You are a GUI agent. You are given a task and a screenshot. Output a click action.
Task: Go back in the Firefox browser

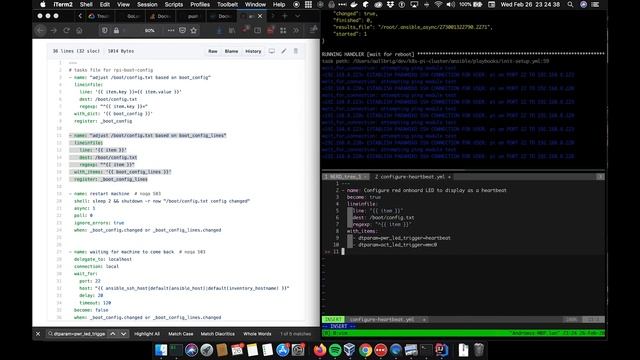point(40,31)
